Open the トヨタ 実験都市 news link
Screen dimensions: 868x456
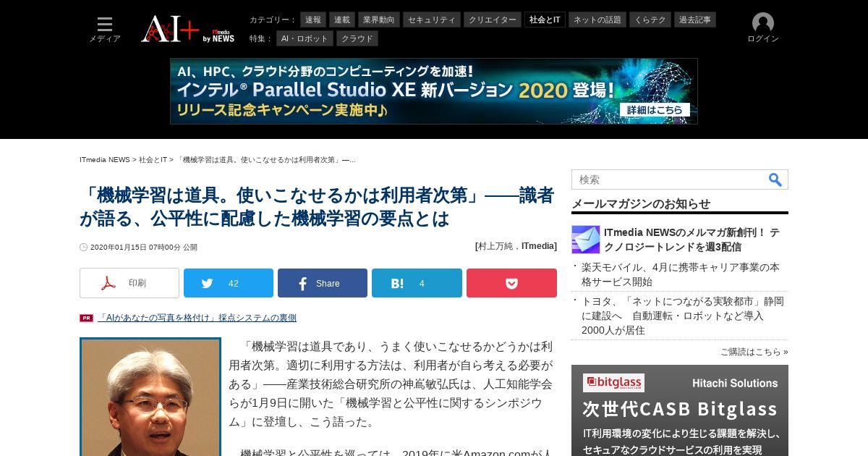[x=683, y=316]
